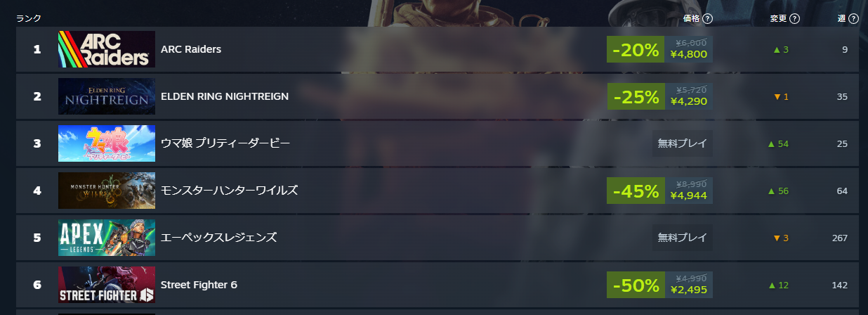
Task: Open the ARC Raiders title link
Action: 191,49
